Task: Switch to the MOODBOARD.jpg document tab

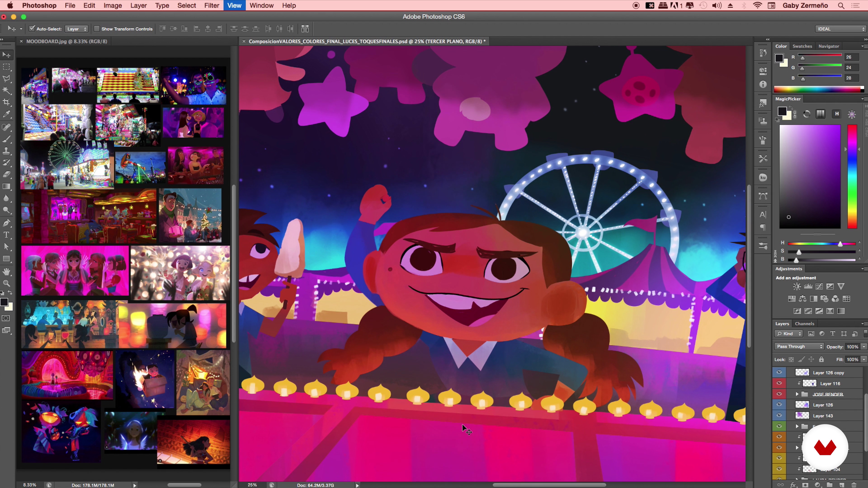Action: click(66, 41)
